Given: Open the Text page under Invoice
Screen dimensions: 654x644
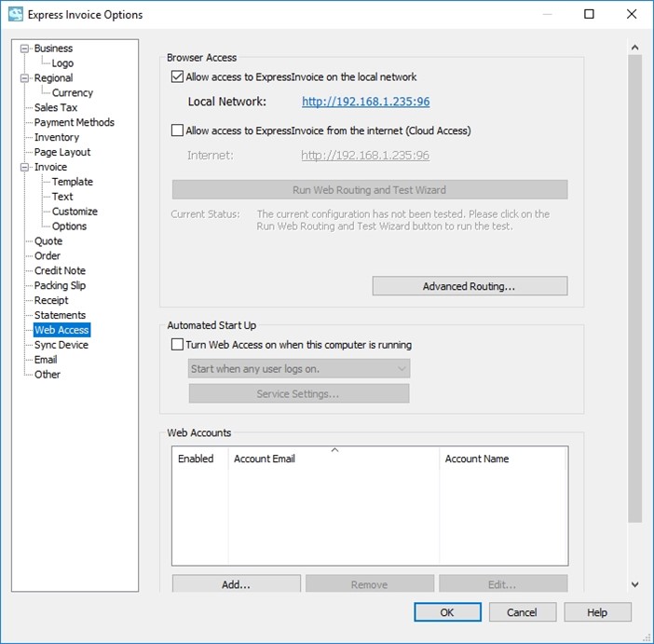Looking at the screenshot, I should (x=62, y=197).
